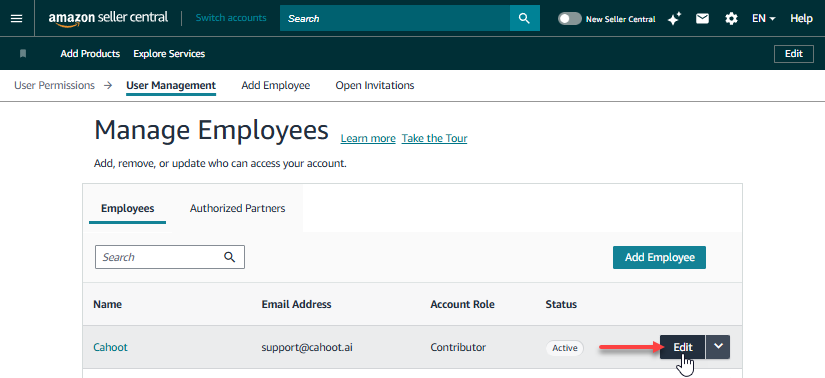Open the messages envelope icon

tap(702, 18)
